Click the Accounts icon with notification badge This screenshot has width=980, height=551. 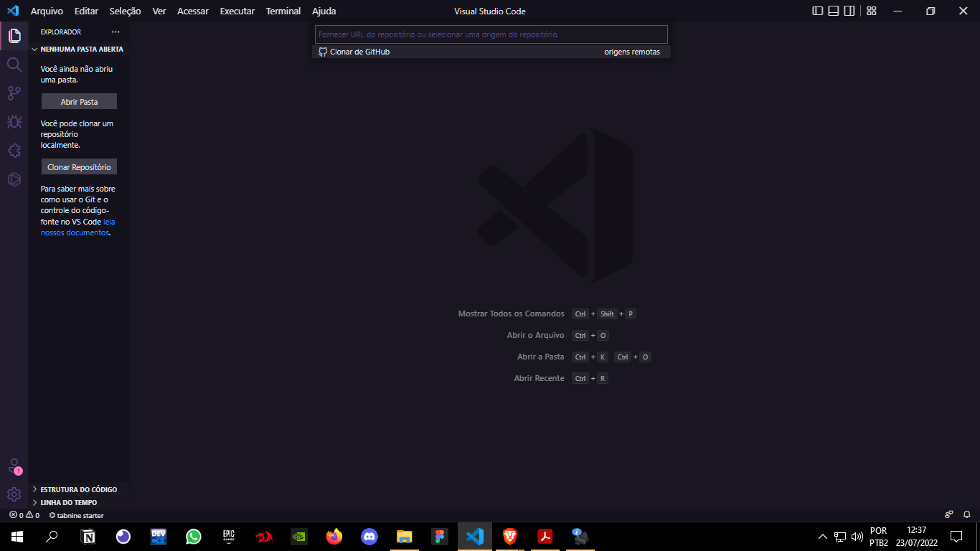coord(14,466)
